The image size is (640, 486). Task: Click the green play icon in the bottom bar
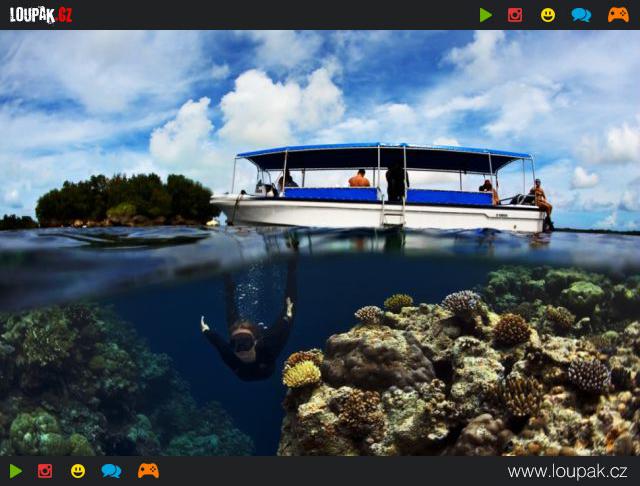[16, 471]
